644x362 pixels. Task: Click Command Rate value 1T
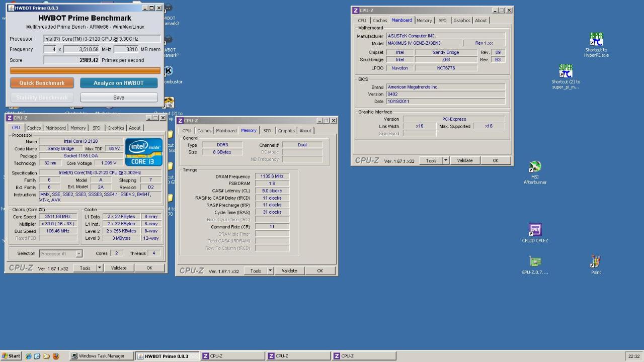(x=272, y=226)
